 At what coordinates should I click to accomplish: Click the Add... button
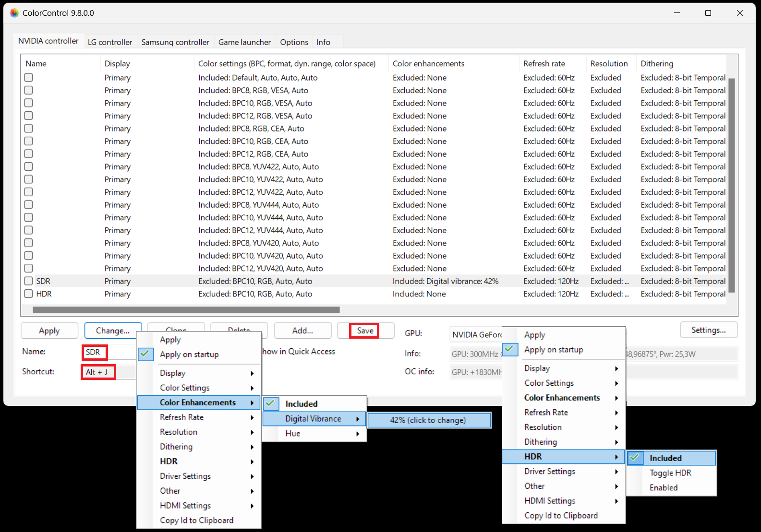pyautogui.click(x=302, y=331)
